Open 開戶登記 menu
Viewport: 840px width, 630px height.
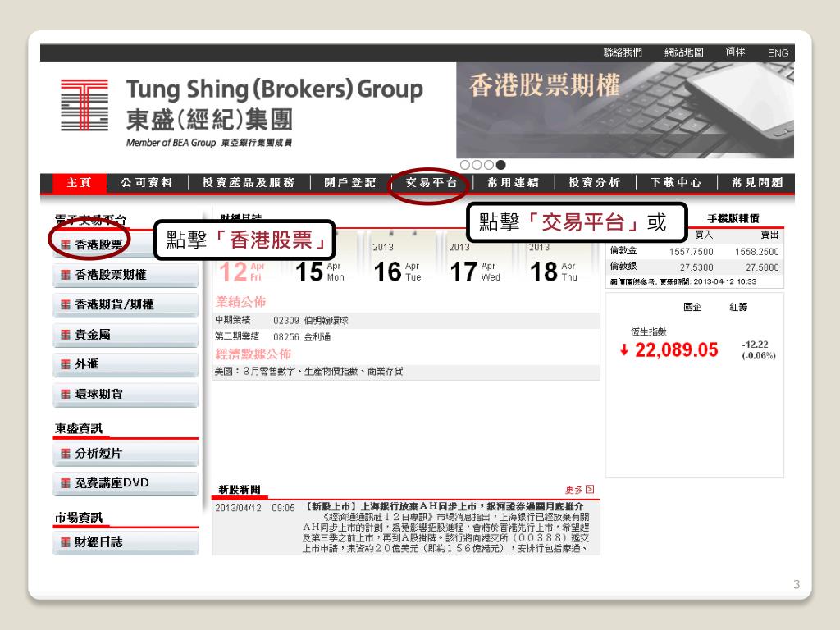(349, 183)
